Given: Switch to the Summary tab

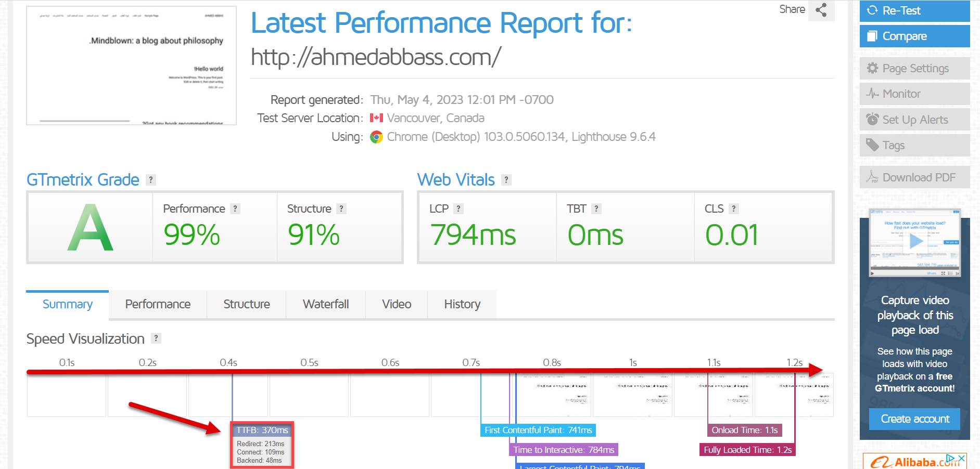Looking at the screenshot, I should pos(68,304).
